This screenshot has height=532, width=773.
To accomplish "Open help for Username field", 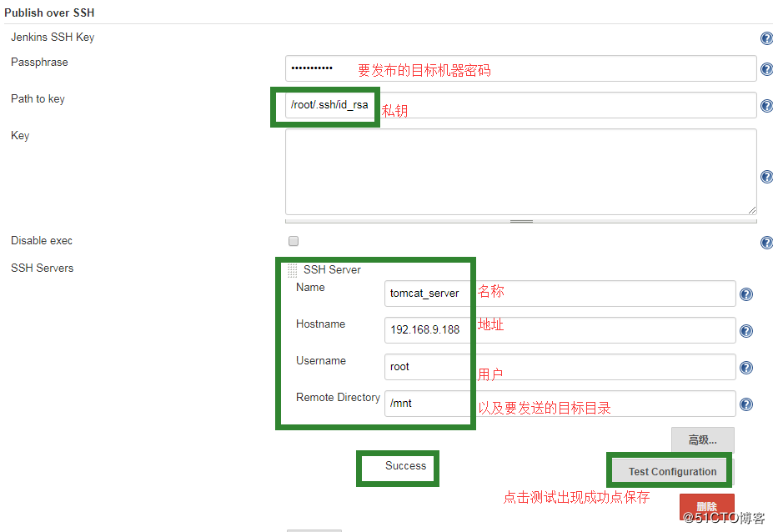I will pos(746,368).
